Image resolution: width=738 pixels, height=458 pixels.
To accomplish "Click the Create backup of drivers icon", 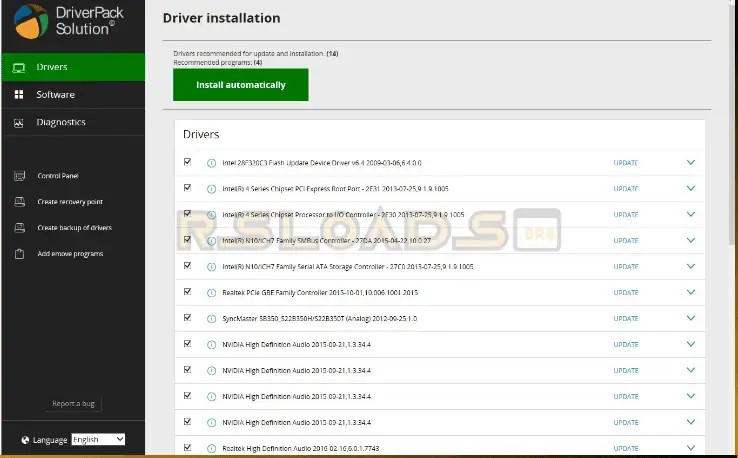I will [19, 228].
